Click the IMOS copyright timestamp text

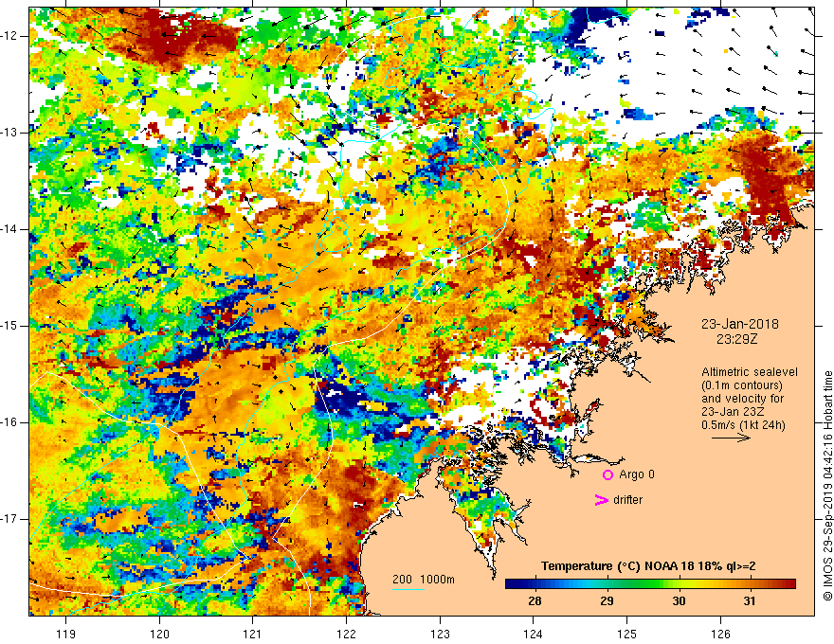[827, 486]
